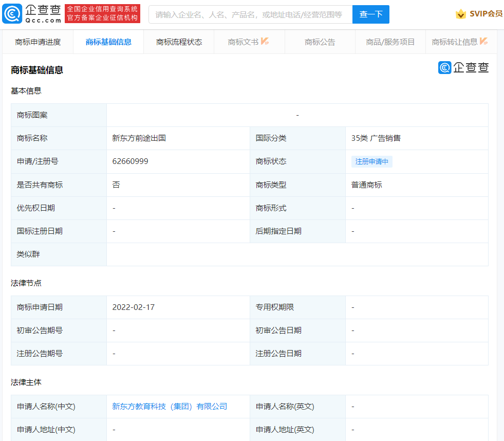Click the 商标图案 label cell

click(59, 115)
